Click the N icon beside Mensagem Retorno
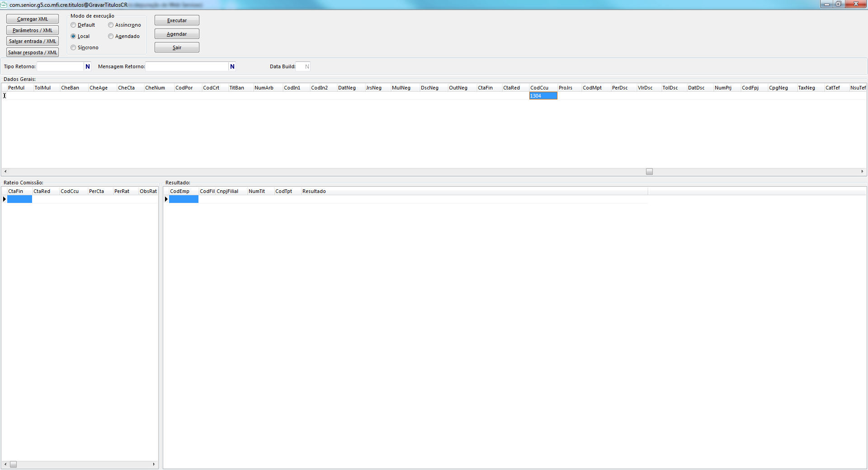This screenshot has height=470, width=868. tap(232, 66)
